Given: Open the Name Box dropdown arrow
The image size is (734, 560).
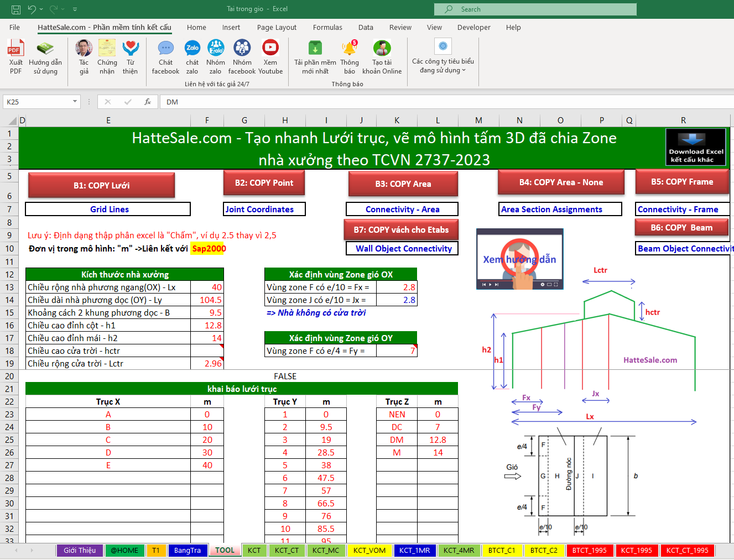Looking at the screenshot, I should [75, 102].
